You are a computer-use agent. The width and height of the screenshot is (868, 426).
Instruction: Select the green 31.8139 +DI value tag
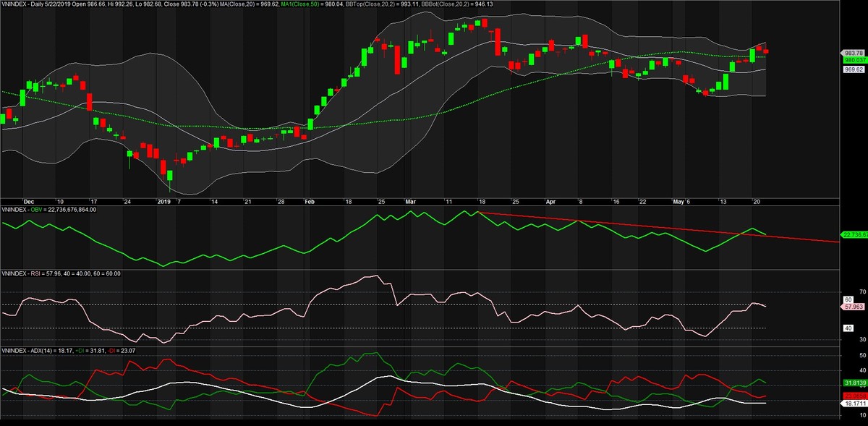pyautogui.click(x=854, y=382)
